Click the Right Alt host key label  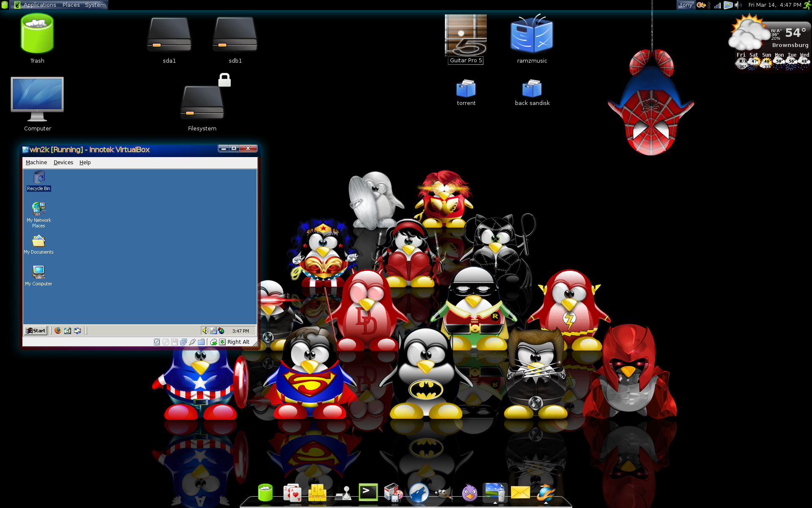pyautogui.click(x=239, y=342)
